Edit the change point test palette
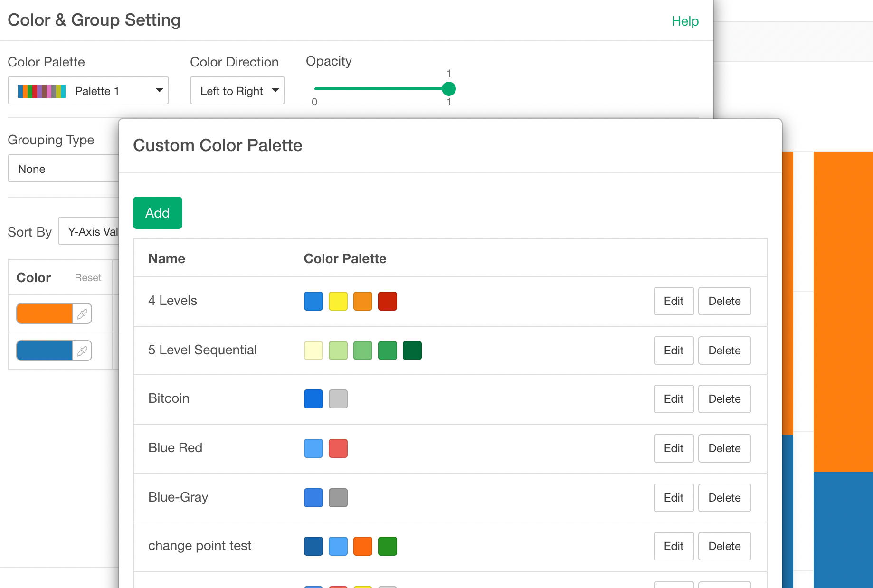This screenshot has height=588, width=873. [x=674, y=546]
